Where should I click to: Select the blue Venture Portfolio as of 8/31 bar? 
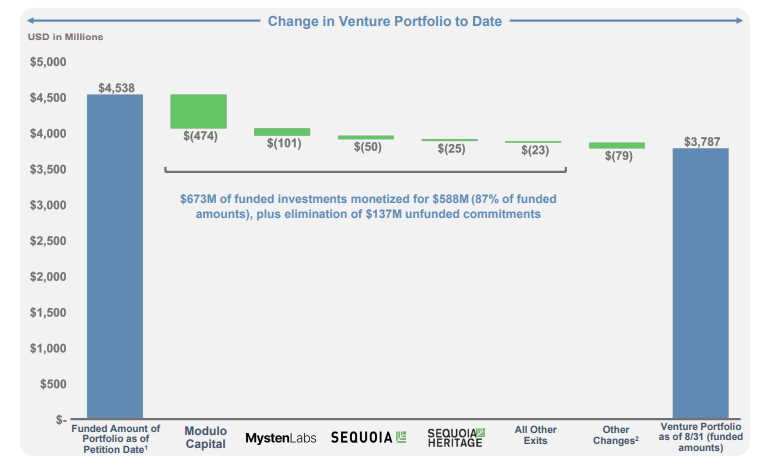pyautogui.click(x=700, y=283)
